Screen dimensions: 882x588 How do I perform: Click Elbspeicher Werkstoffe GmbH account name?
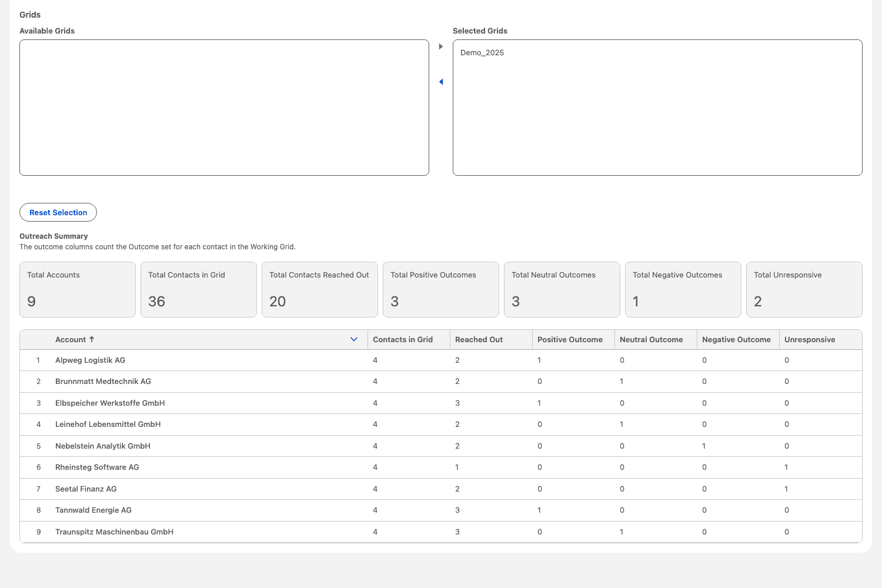[110, 403]
